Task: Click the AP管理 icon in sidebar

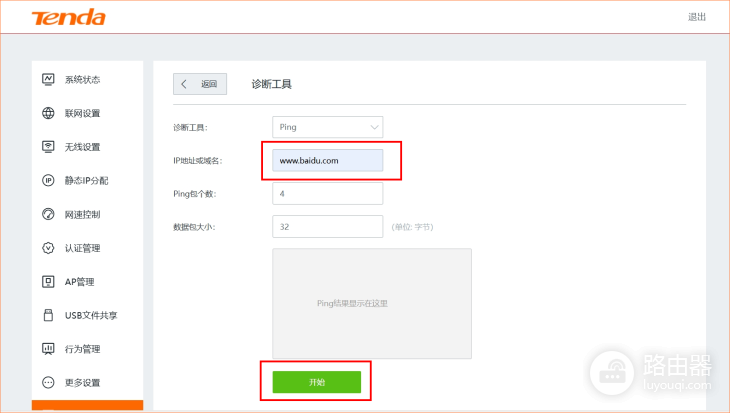Action: coord(48,282)
